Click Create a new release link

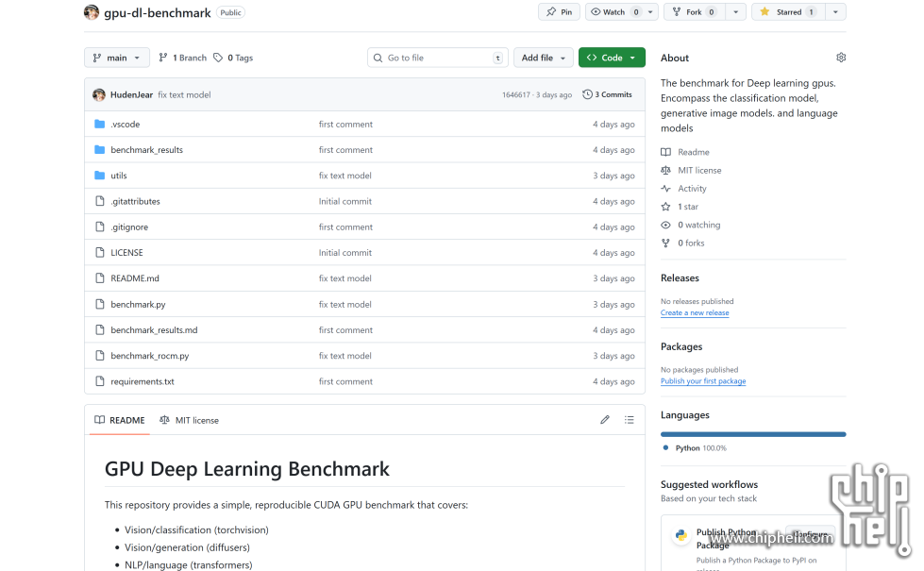coord(695,313)
